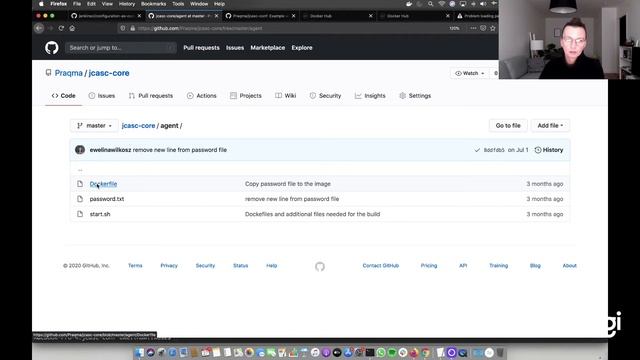
Task: Open the latest commit message link
Action: tap(180, 150)
